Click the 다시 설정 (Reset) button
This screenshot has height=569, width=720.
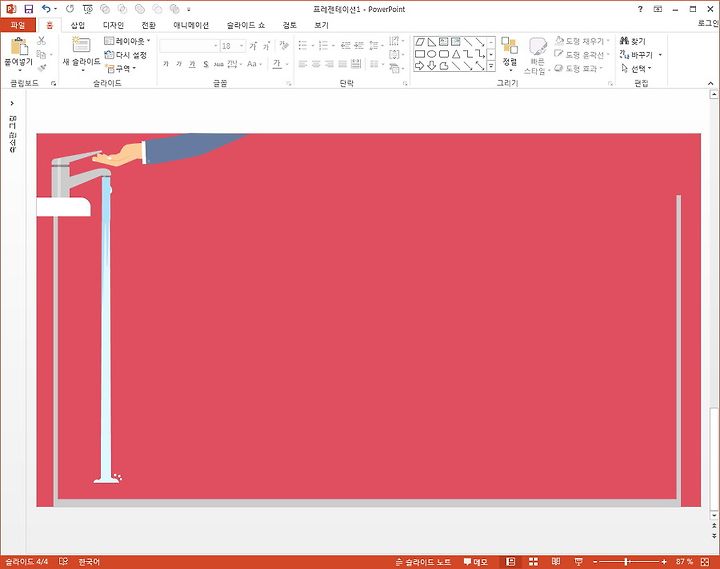[x=125, y=55]
